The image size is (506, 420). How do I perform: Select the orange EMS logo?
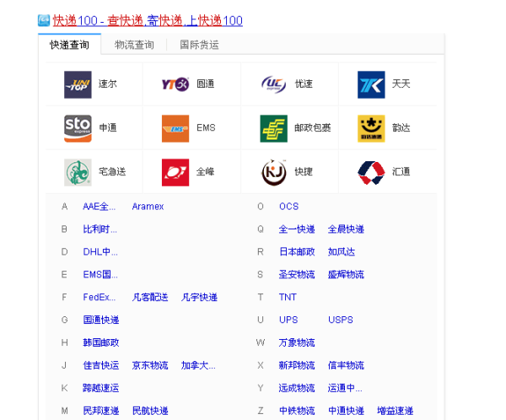[175, 128]
